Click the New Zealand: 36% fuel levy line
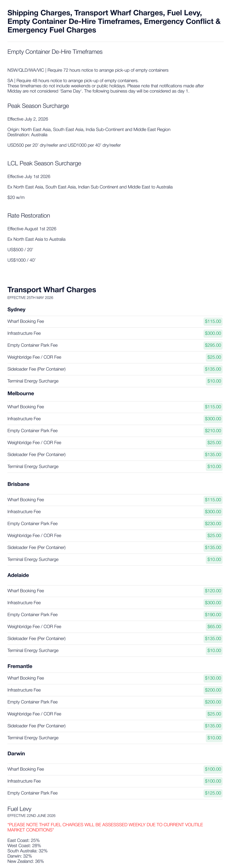This screenshot has width=239, height=868. (x=26, y=861)
